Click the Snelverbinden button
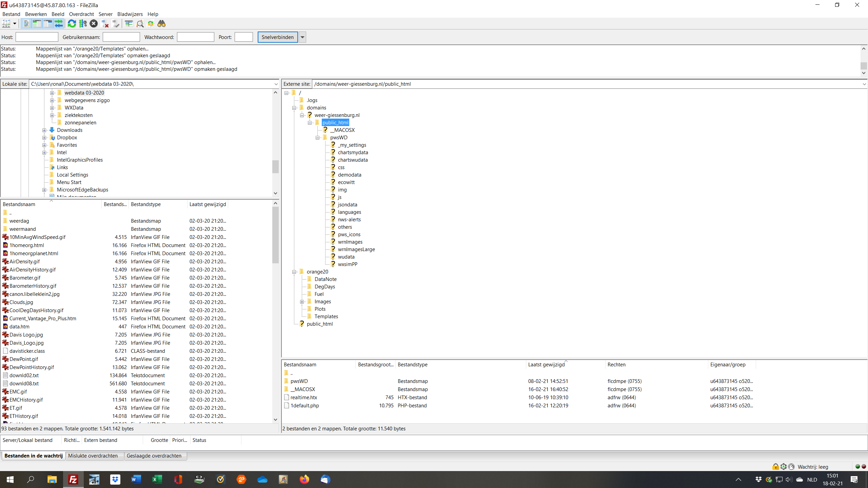 pyautogui.click(x=278, y=37)
